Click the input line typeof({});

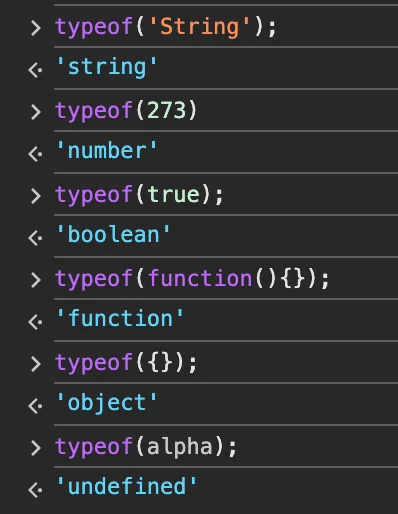coord(126,363)
